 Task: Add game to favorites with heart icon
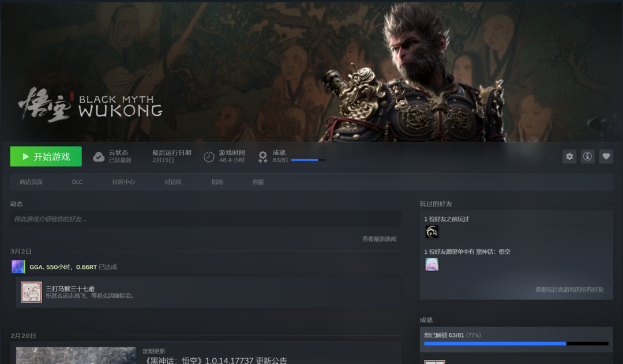point(606,156)
